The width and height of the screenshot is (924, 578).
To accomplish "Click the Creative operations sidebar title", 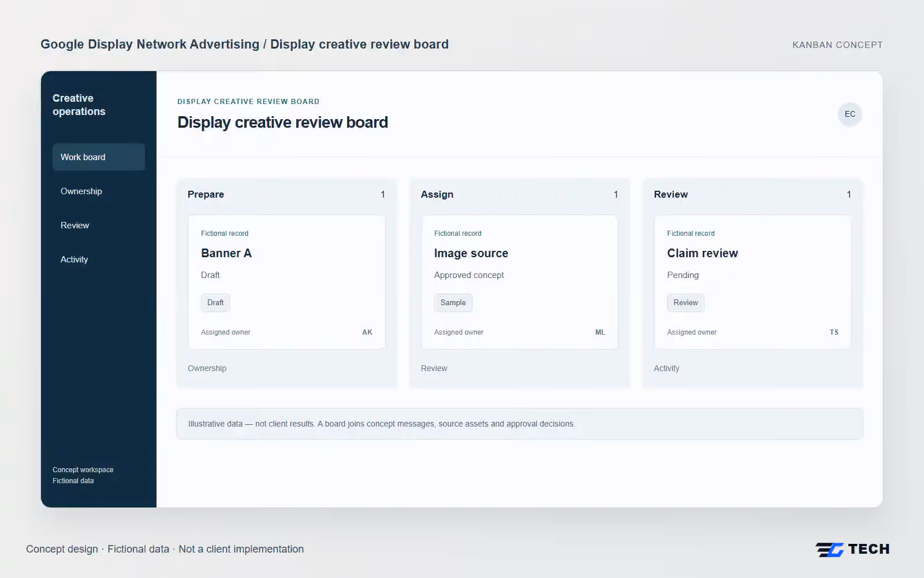I will 79,105.
